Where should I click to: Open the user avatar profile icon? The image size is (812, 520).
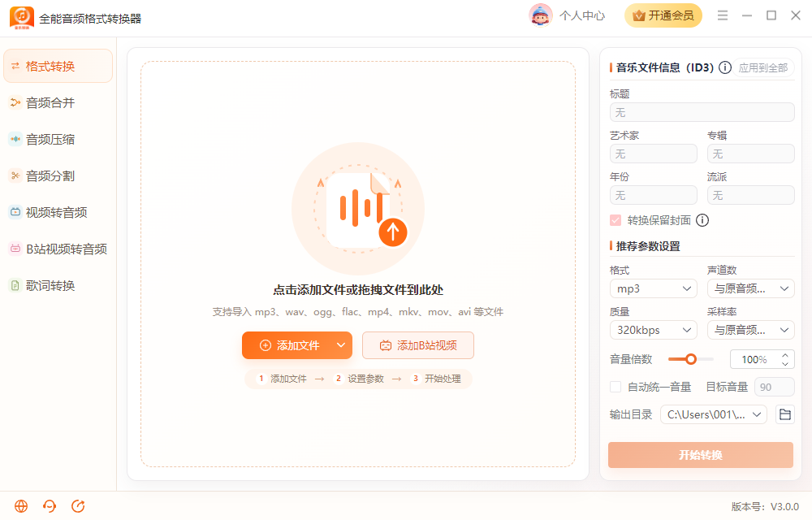540,15
